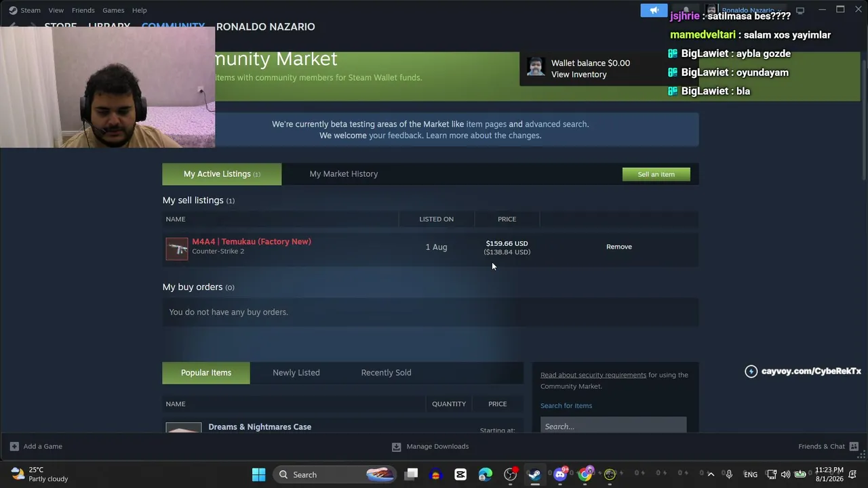Screen dimensions: 868x488
Task: Open Microsoft Edge from the taskbar
Action: click(486, 474)
